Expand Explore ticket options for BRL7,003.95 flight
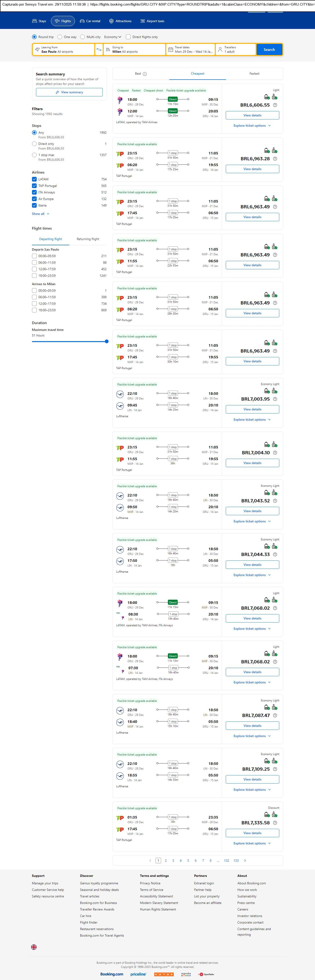The height and width of the screenshot is (980, 315). [252, 420]
